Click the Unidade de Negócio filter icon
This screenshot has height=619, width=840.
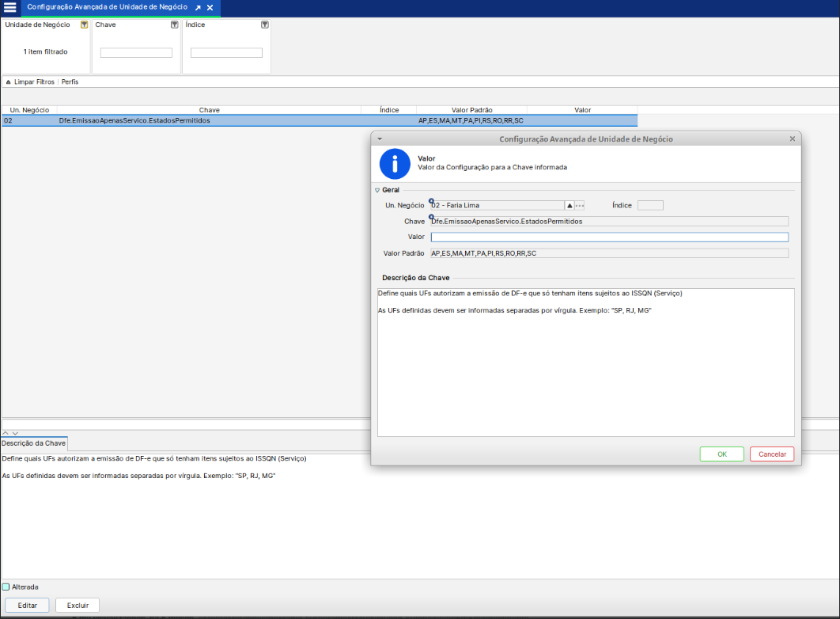coord(85,25)
